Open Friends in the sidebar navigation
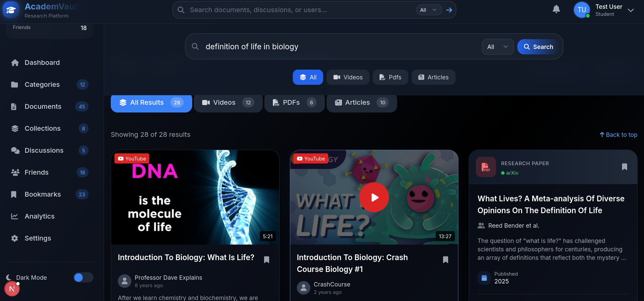644x301 pixels. point(50,172)
